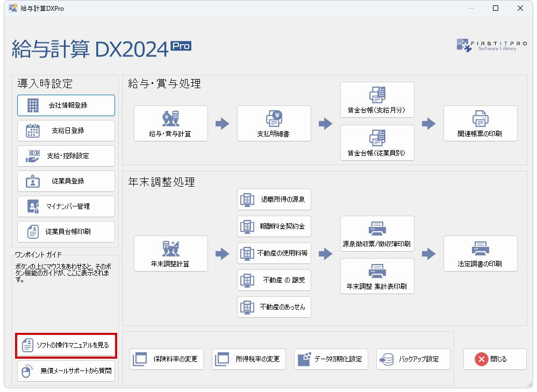
Task: Open 報酬料金契約金 entry button
Action: click(x=274, y=226)
